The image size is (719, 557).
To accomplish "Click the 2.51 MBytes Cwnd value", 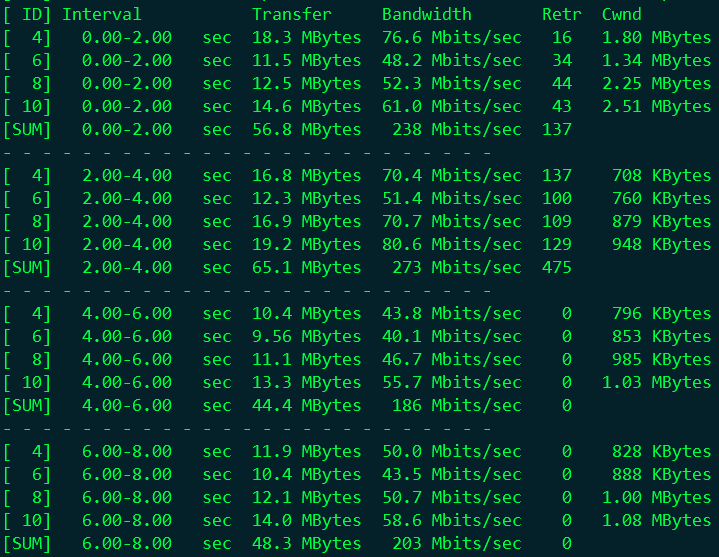I will 656,106.
